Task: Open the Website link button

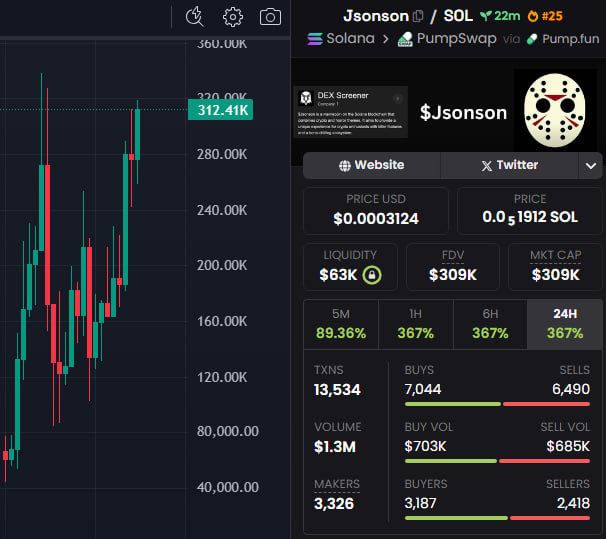Action: 371,165
